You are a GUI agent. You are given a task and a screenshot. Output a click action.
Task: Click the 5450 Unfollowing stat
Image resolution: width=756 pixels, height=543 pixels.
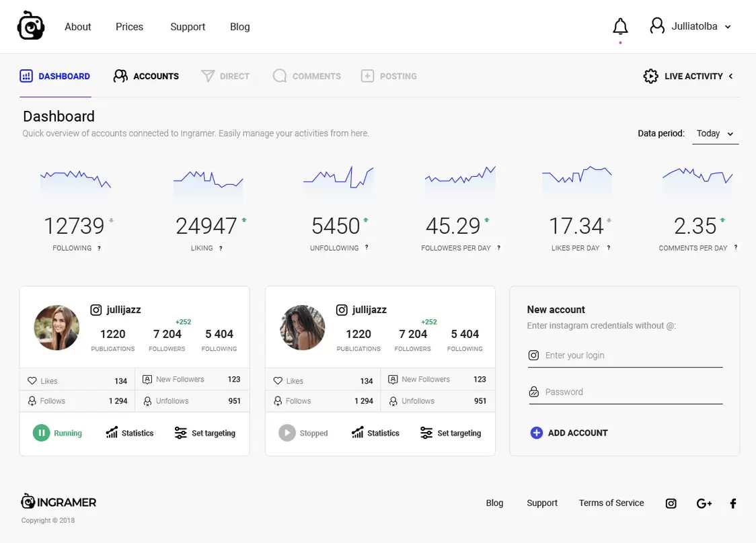pos(336,226)
